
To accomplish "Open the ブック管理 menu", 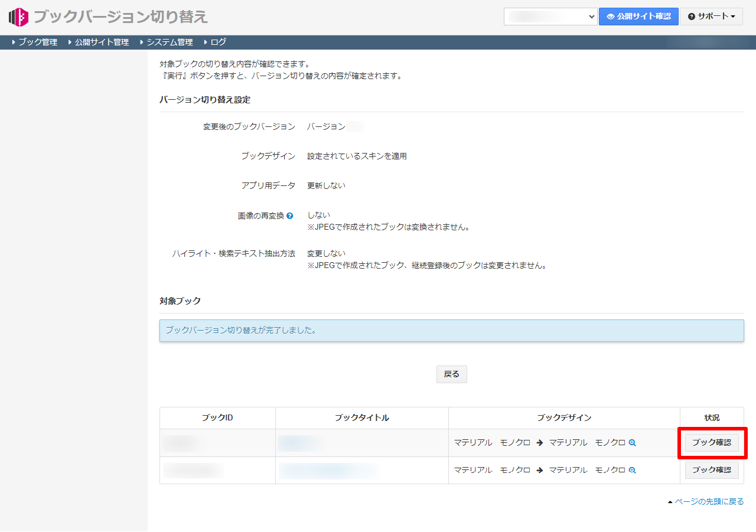I will click(37, 42).
